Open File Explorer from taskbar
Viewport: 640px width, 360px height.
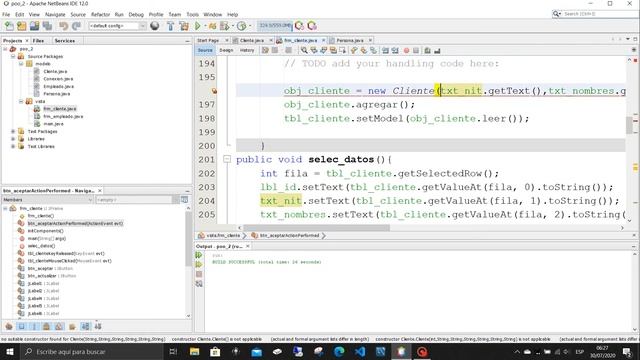195,351
